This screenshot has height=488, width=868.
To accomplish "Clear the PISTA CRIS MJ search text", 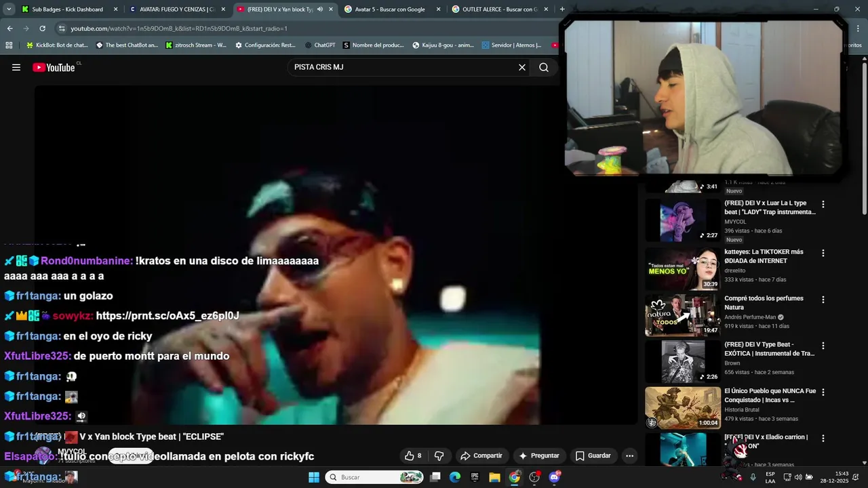I will [522, 67].
